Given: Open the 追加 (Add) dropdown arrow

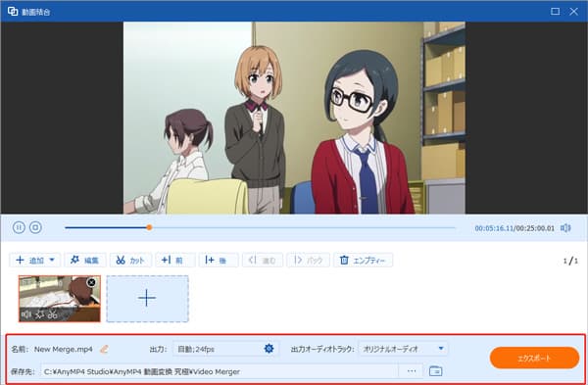Looking at the screenshot, I should (x=52, y=260).
